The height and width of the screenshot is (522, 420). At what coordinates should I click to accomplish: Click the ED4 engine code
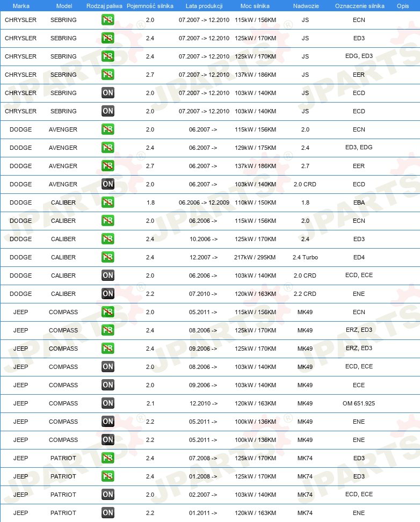(359, 257)
